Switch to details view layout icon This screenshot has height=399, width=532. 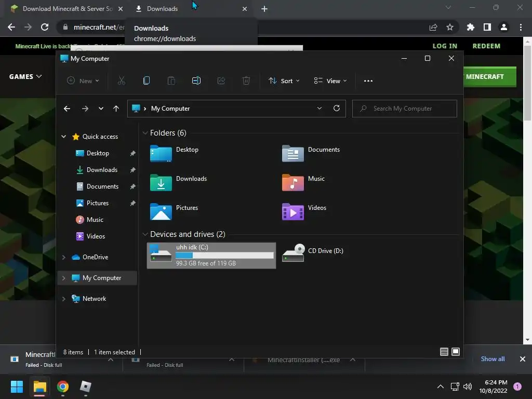click(x=444, y=352)
